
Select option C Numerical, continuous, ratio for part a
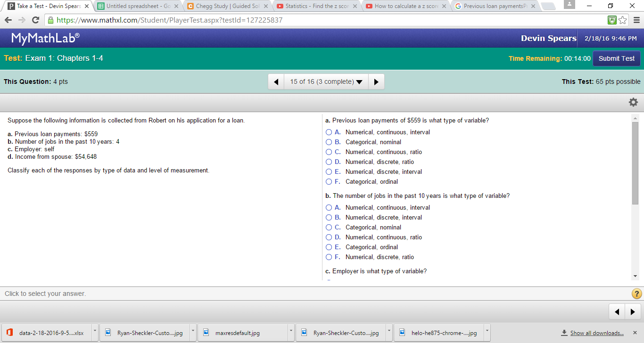(x=329, y=152)
